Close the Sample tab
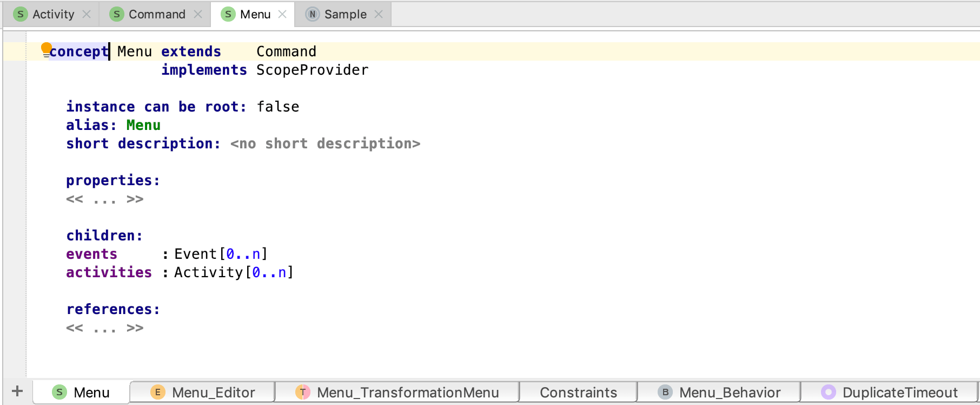Viewport: 980px width, 405px height. click(x=379, y=15)
